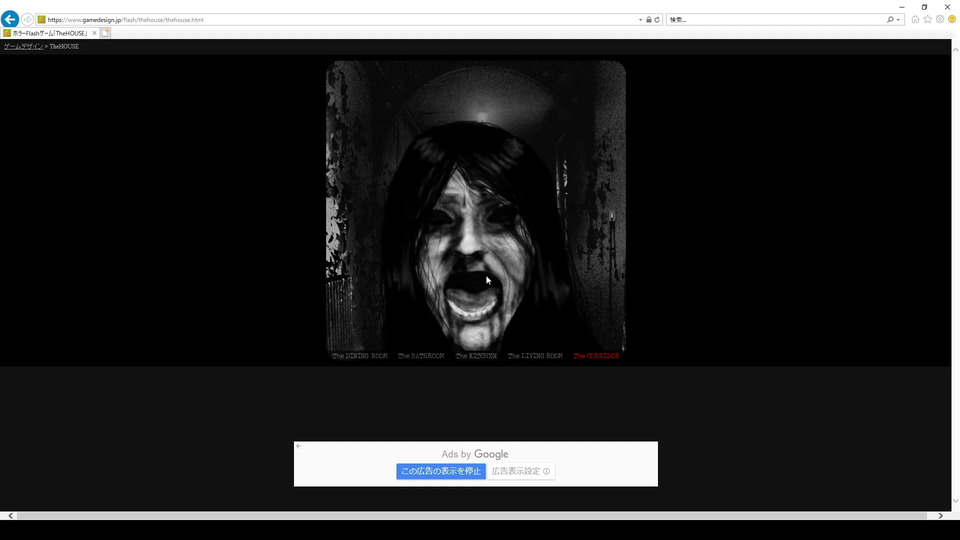This screenshot has width=960, height=540.
Task: Restore down the browser window
Action: click(x=924, y=7)
